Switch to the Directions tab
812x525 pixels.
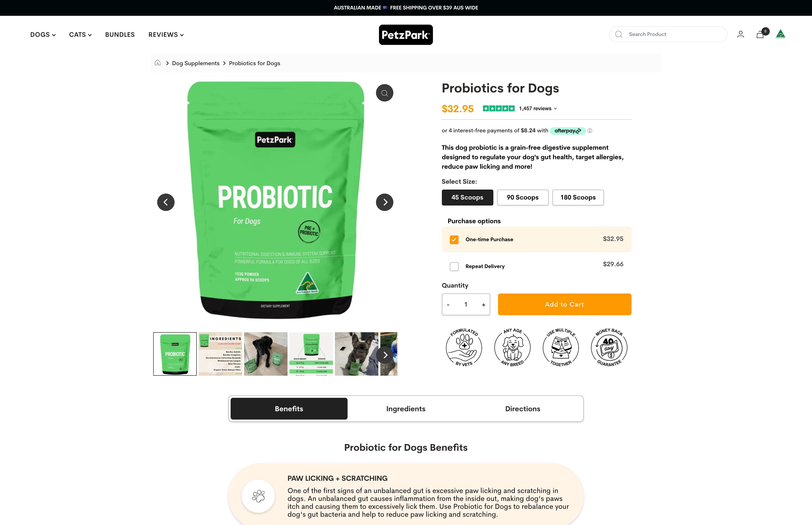click(522, 409)
